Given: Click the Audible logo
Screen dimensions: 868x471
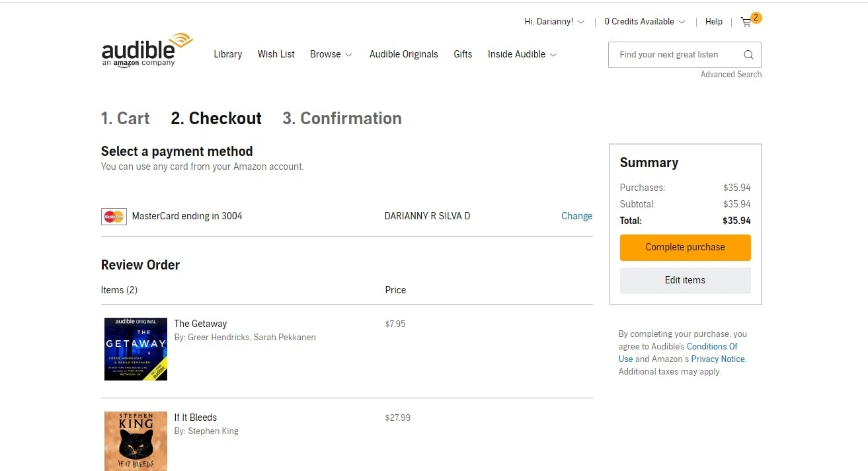Looking at the screenshot, I should point(147,50).
